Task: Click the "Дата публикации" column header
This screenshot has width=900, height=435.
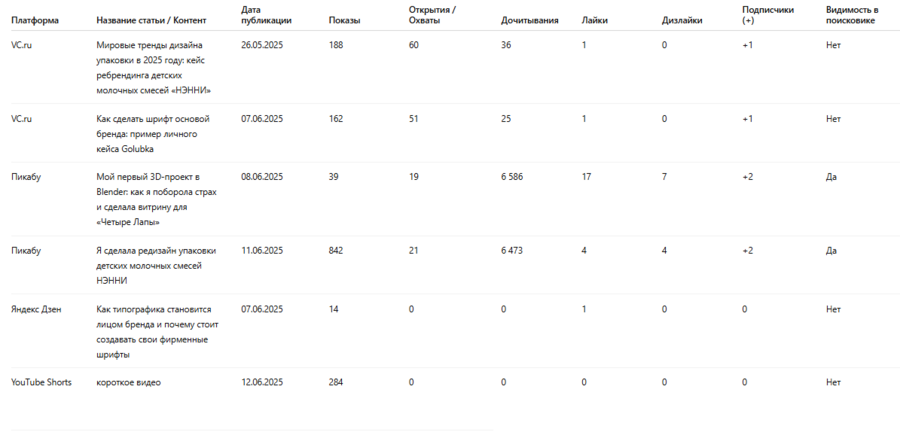Action: click(x=262, y=15)
